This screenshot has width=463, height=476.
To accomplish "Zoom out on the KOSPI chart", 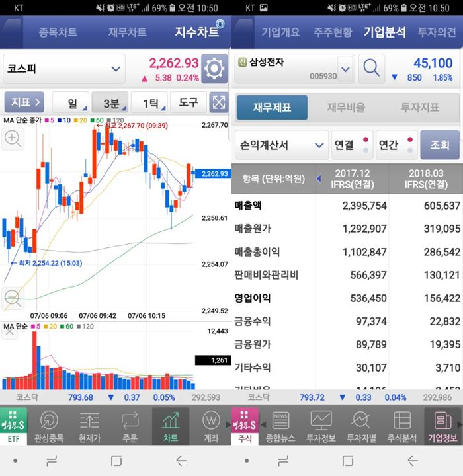I will tap(13, 297).
